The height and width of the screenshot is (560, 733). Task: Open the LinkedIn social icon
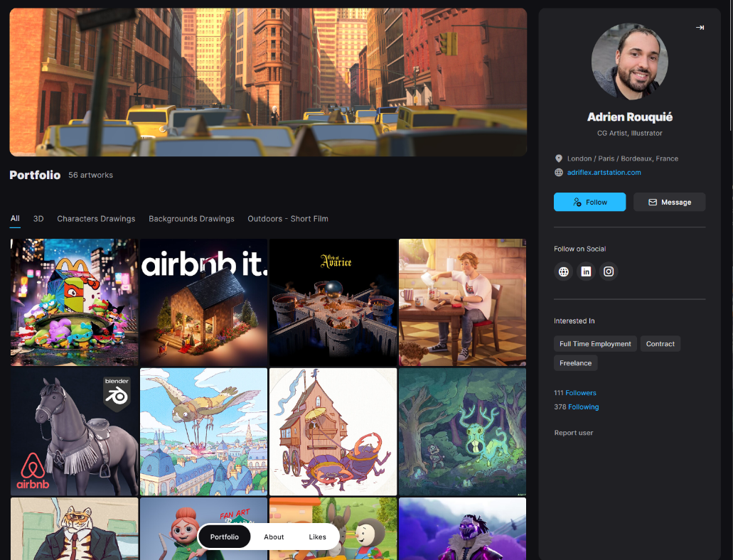click(586, 271)
